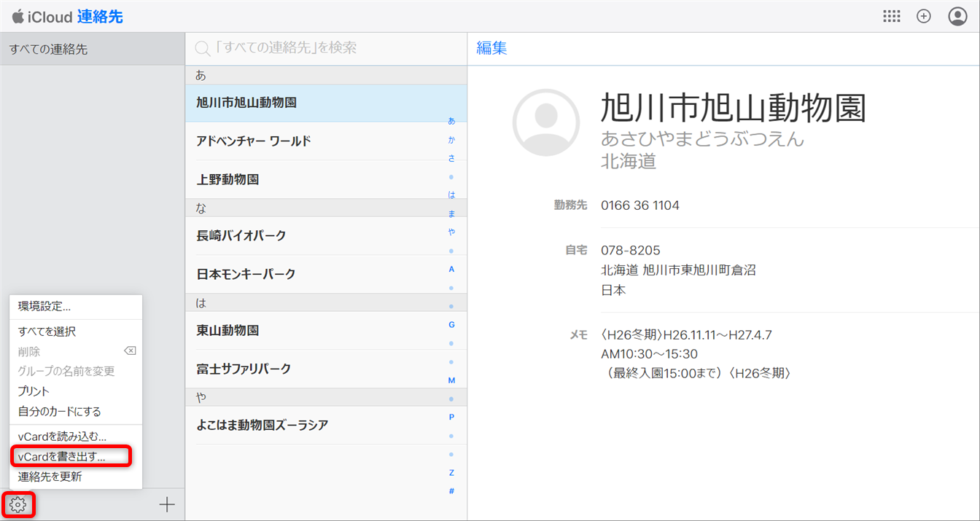The width and height of the screenshot is (980, 521).
Task: Click the plus icon to add contact
Action: coord(167,504)
